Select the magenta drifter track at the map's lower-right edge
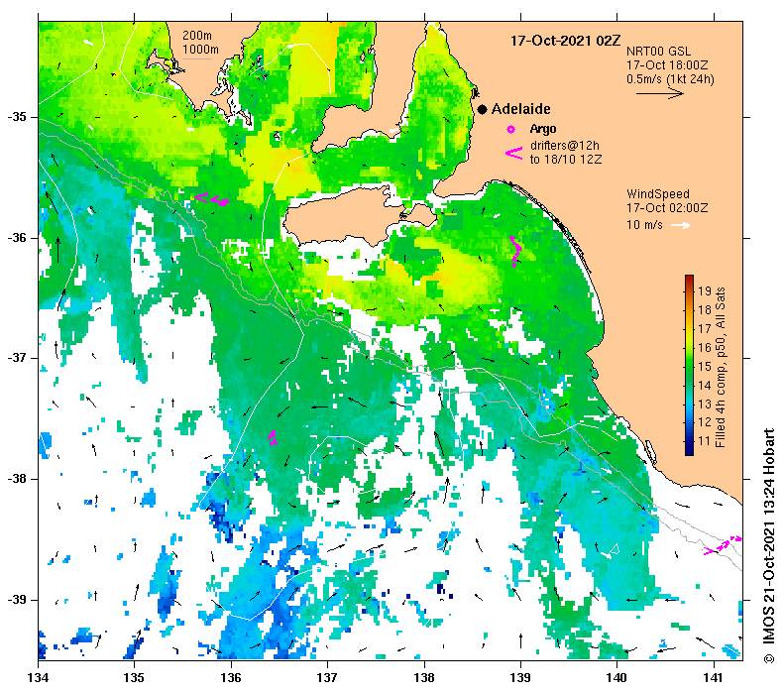 coord(722,545)
